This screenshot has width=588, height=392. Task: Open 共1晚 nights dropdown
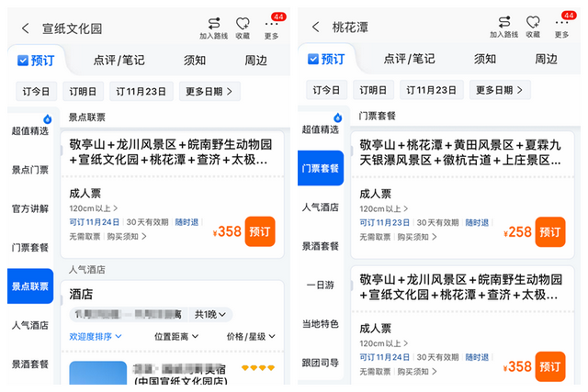click(210, 314)
